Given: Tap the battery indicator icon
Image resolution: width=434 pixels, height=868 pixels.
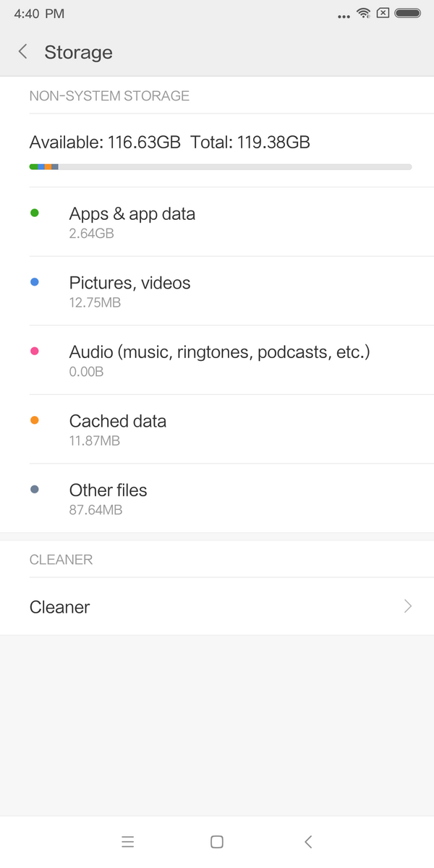Looking at the screenshot, I should 408,13.
